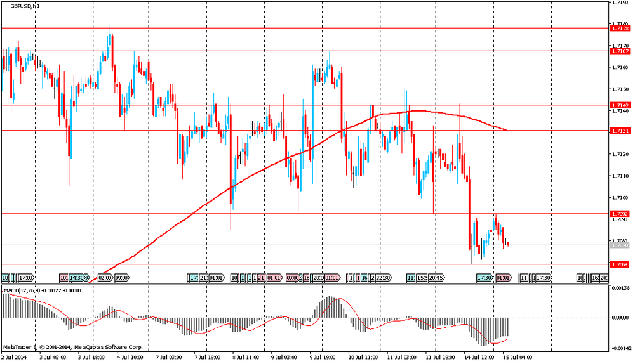Click the 1.7190 price axis tick
Image resolution: width=635 pixels, height=364 pixels.
pyautogui.click(x=620, y=3)
